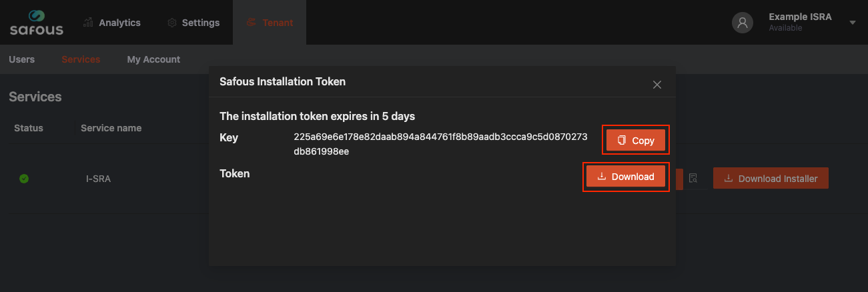The width and height of the screenshot is (868, 292).
Task: Click the Example ISRA account name
Action: (800, 17)
